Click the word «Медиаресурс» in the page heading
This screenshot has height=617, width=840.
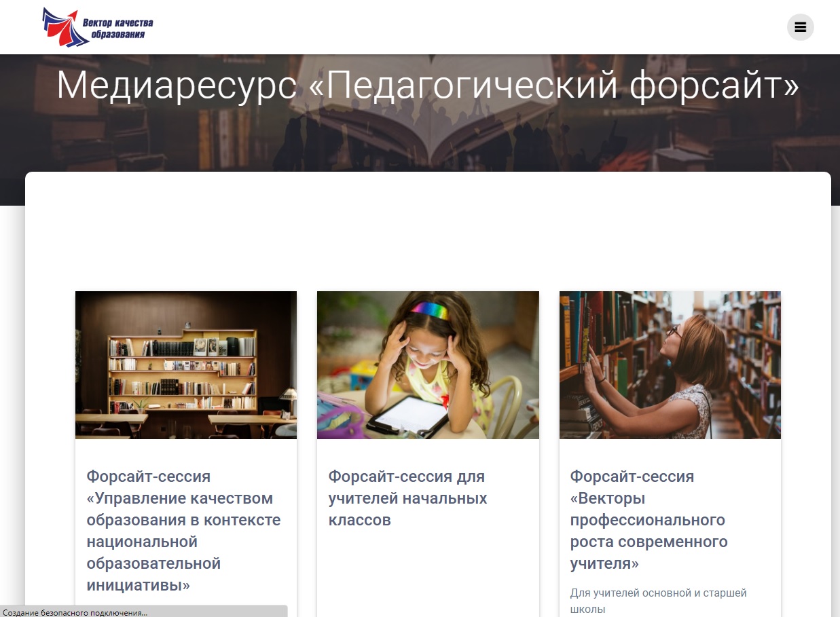[x=177, y=86]
